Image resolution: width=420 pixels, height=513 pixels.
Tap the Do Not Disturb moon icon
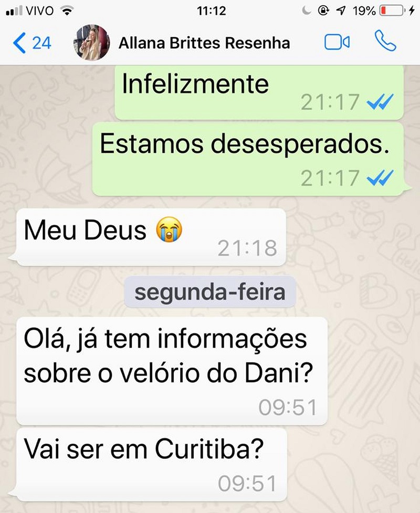(306, 11)
